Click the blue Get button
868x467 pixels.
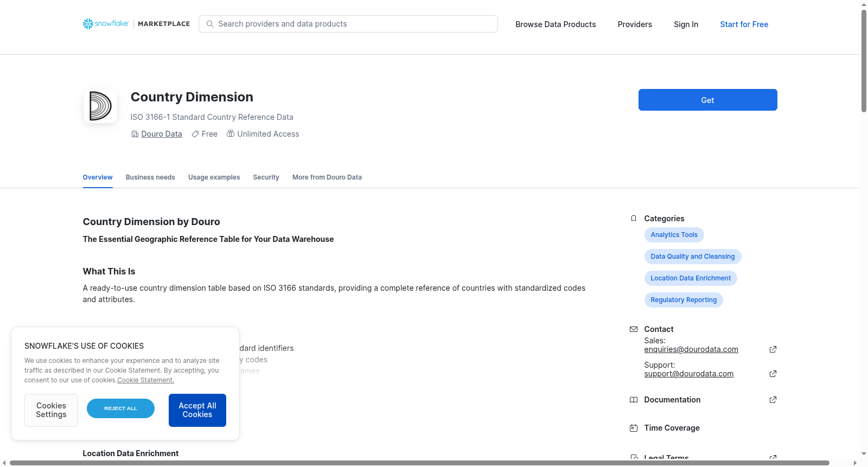[707, 100]
